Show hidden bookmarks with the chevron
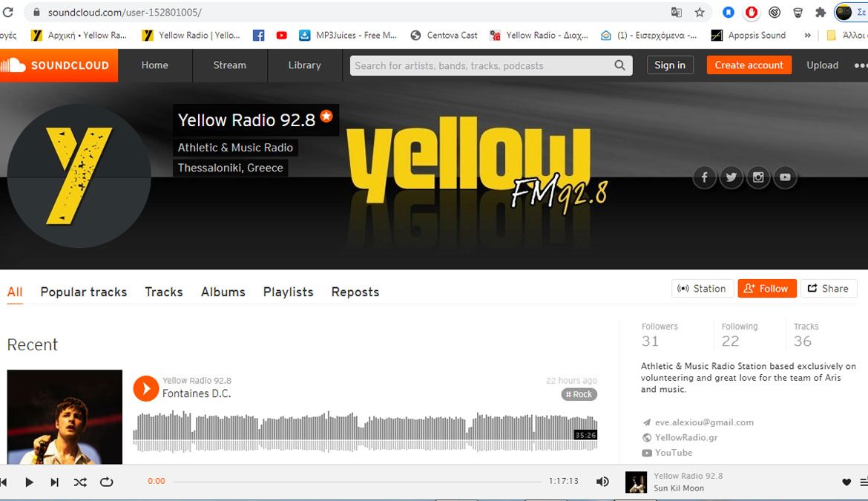 [x=807, y=35]
